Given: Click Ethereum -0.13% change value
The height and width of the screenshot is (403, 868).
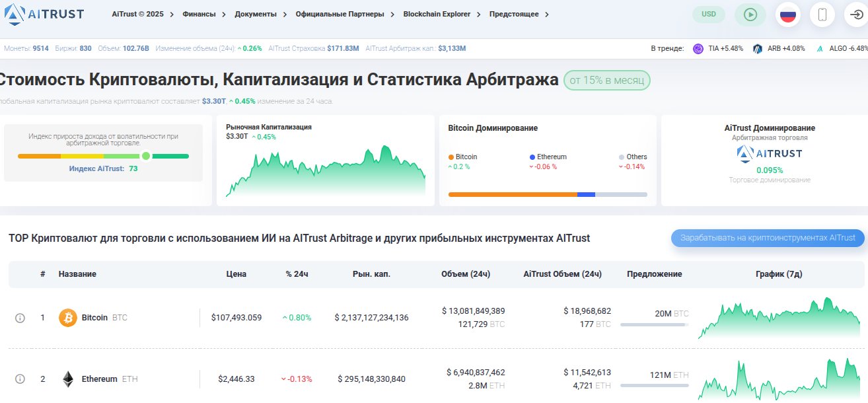Looking at the screenshot, I should (297, 379).
